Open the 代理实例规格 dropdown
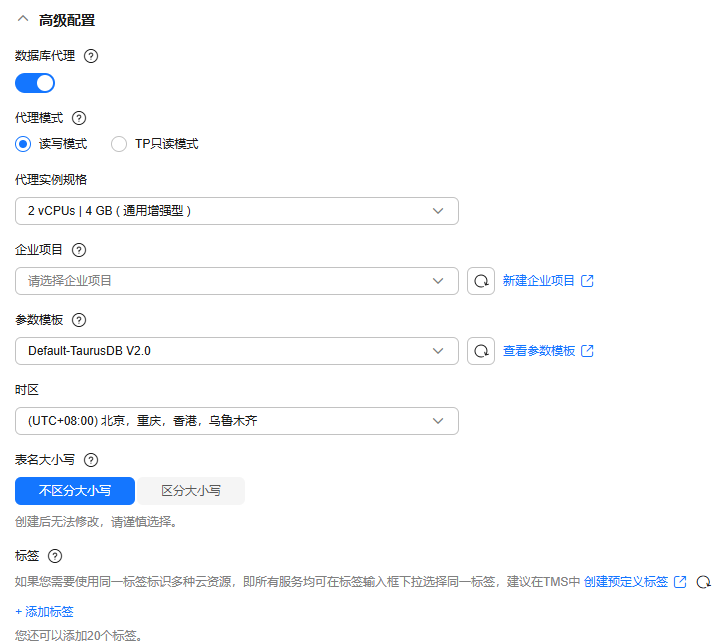This screenshot has width=722, height=644. click(237, 211)
